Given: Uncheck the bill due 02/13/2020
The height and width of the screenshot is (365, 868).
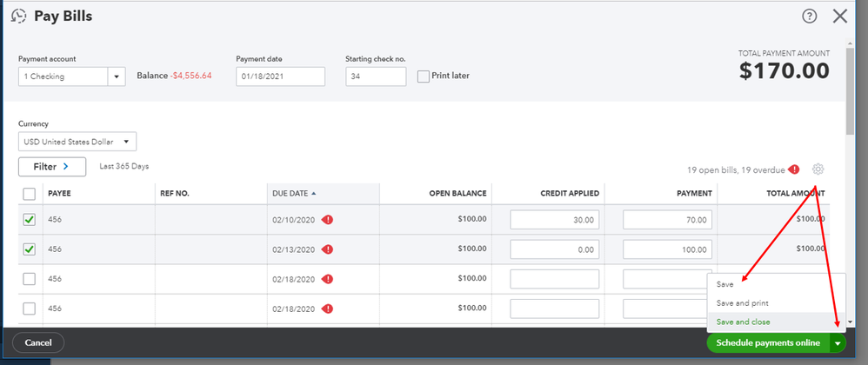Looking at the screenshot, I should point(30,249).
